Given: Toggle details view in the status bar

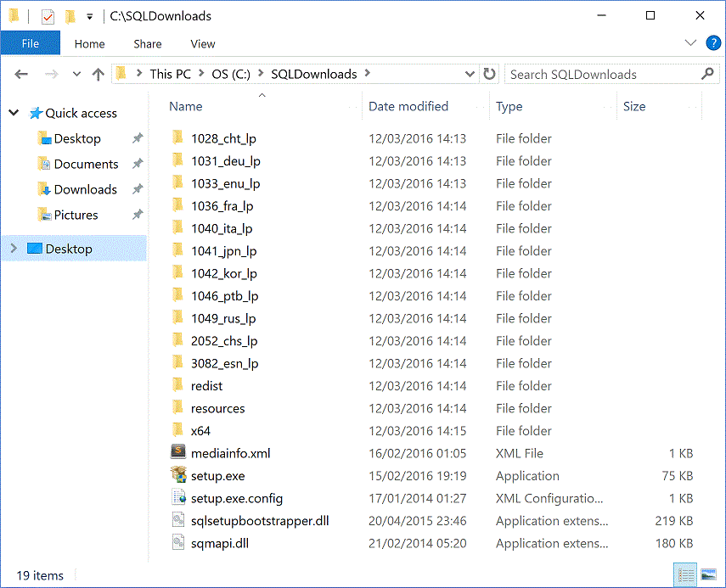Looking at the screenshot, I should pyautogui.click(x=686, y=574).
